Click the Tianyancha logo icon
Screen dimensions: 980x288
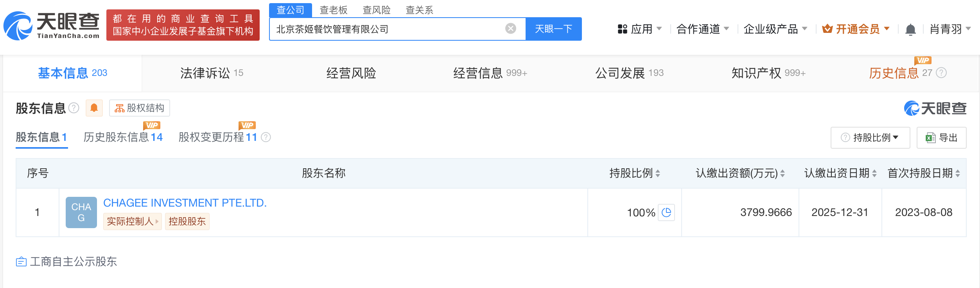(x=18, y=26)
